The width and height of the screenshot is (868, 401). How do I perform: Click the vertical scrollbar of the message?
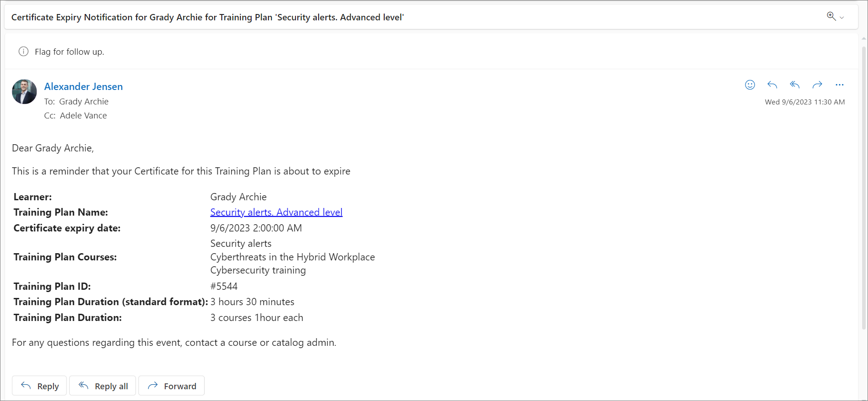pyautogui.click(x=863, y=181)
